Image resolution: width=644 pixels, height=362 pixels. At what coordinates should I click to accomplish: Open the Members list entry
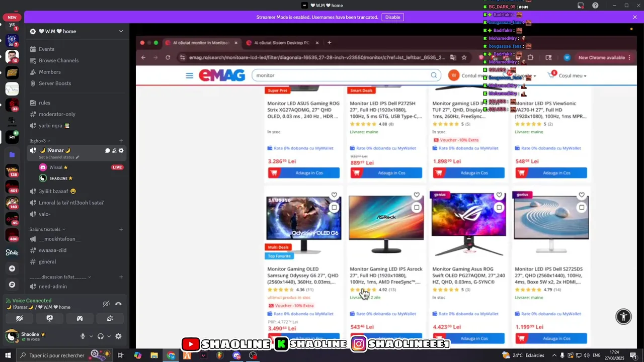[76, 72]
